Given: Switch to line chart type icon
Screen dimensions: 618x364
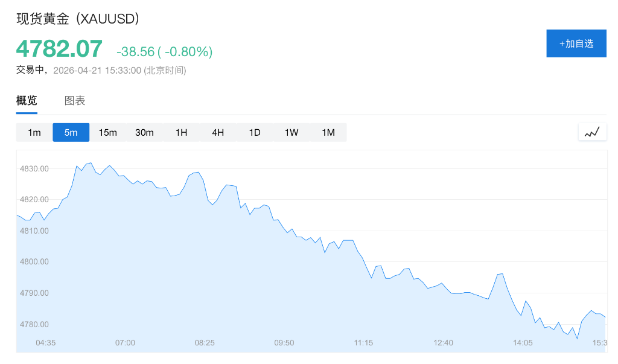Looking at the screenshot, I should (x=592, y=132).
